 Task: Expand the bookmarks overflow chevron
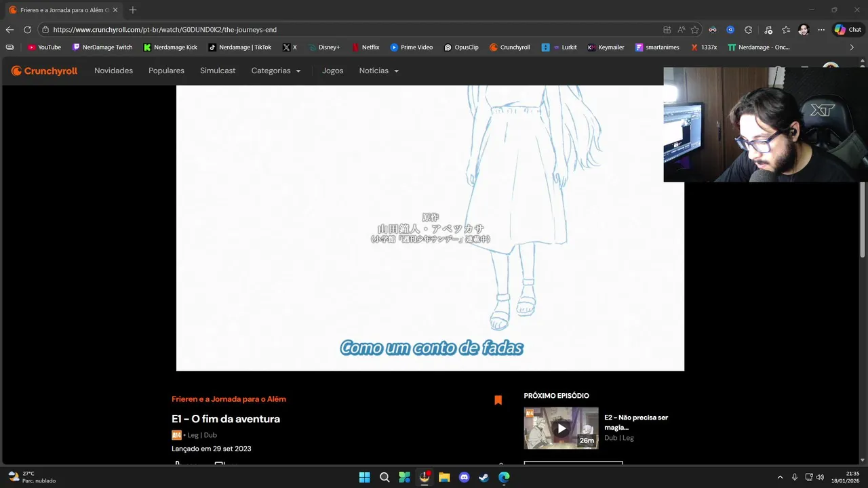pyautogui.click(x=852, y=47)
